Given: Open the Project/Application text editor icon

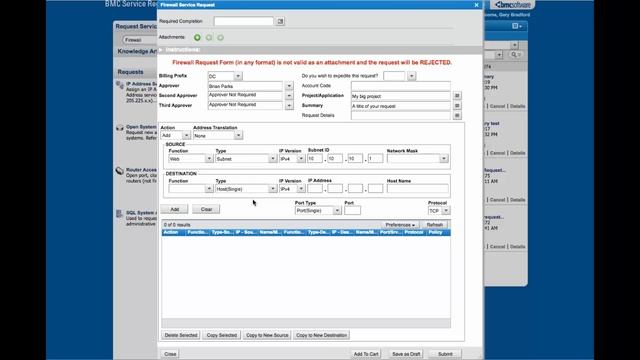Looking at the screenshot, I should (x=457, y=96).
